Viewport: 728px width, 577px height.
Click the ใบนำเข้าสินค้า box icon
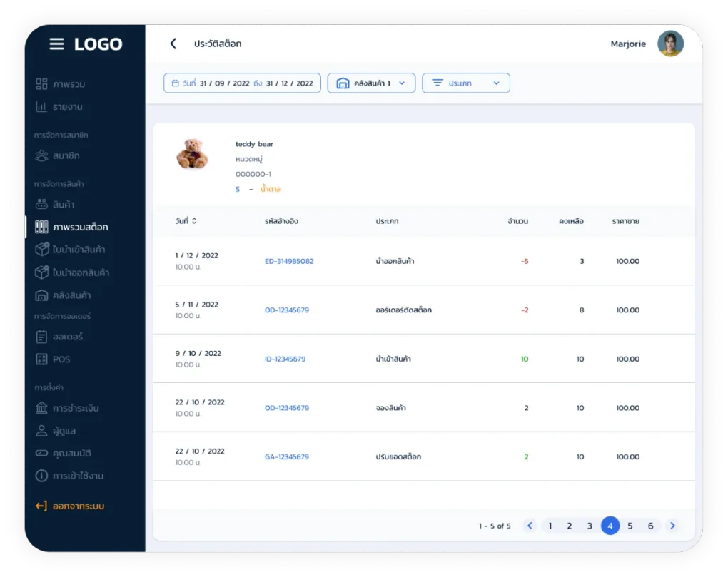pyautogui.click(x=42, y=249)
